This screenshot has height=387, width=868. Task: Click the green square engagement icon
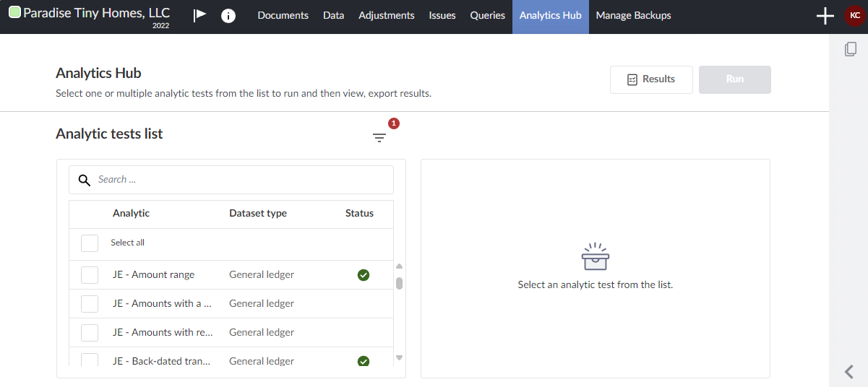pyautogui.click(x=14, y=13)
